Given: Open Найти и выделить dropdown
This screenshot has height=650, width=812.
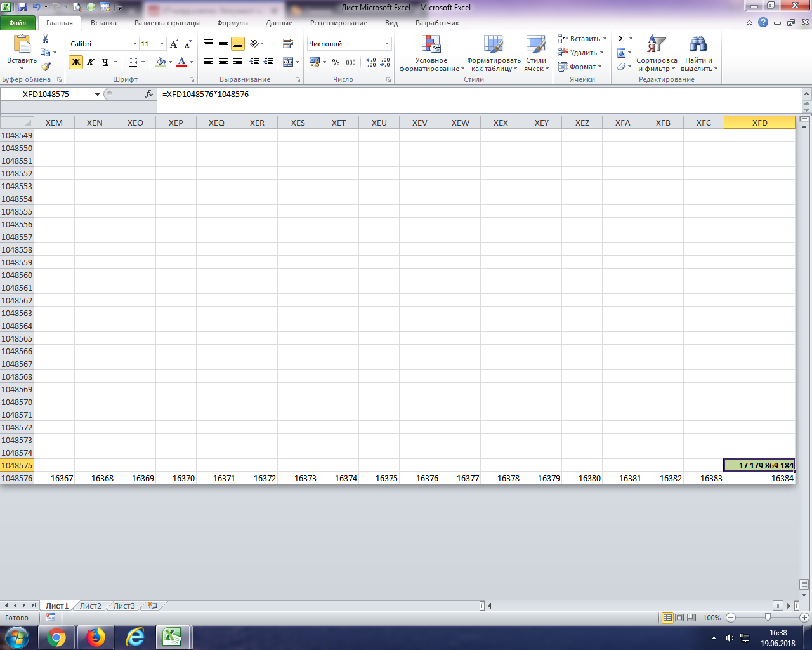Looking at the screenshot, I should click(699, 53).
